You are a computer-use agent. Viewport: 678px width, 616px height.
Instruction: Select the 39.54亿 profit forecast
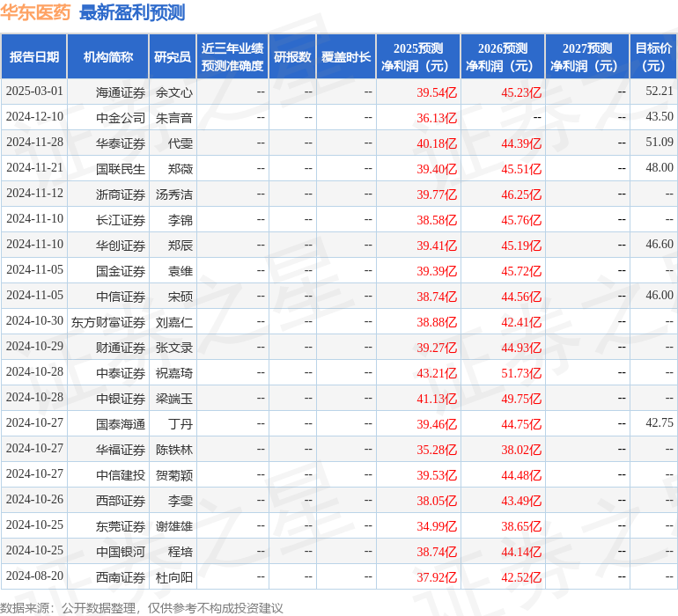pyautogui.click(x=437, y=92)
